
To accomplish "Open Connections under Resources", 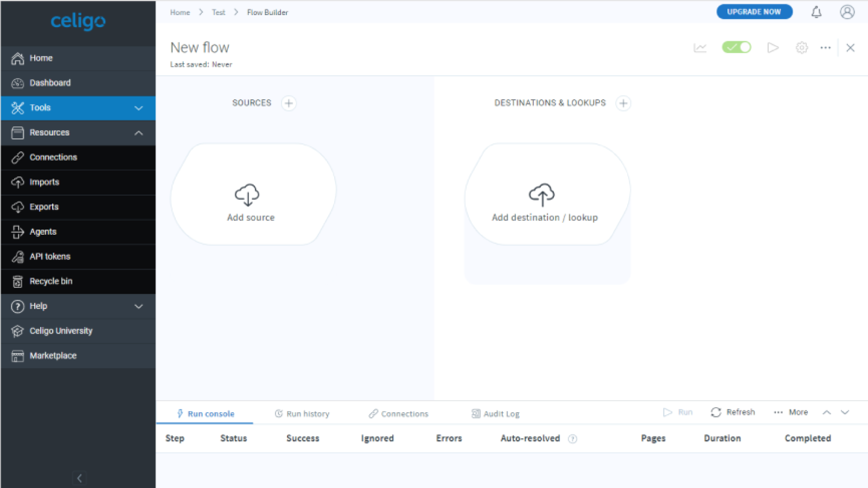I will [78, 157].
